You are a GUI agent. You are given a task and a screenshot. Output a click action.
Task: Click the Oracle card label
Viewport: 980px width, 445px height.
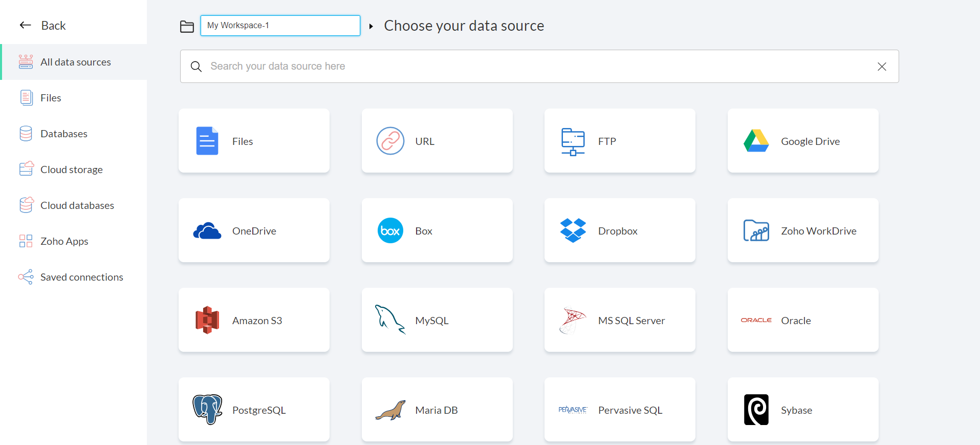point(796,321)
